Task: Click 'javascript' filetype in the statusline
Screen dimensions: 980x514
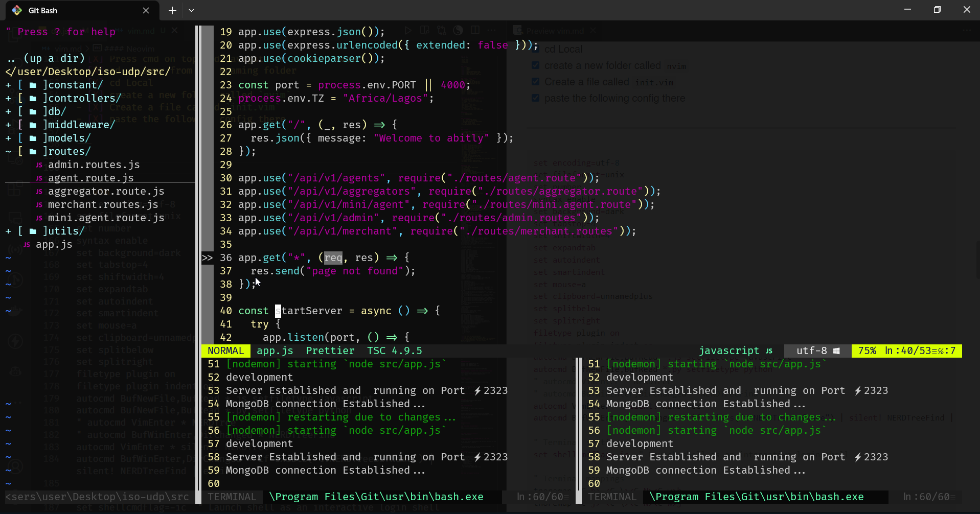Action: pos(729,351)
